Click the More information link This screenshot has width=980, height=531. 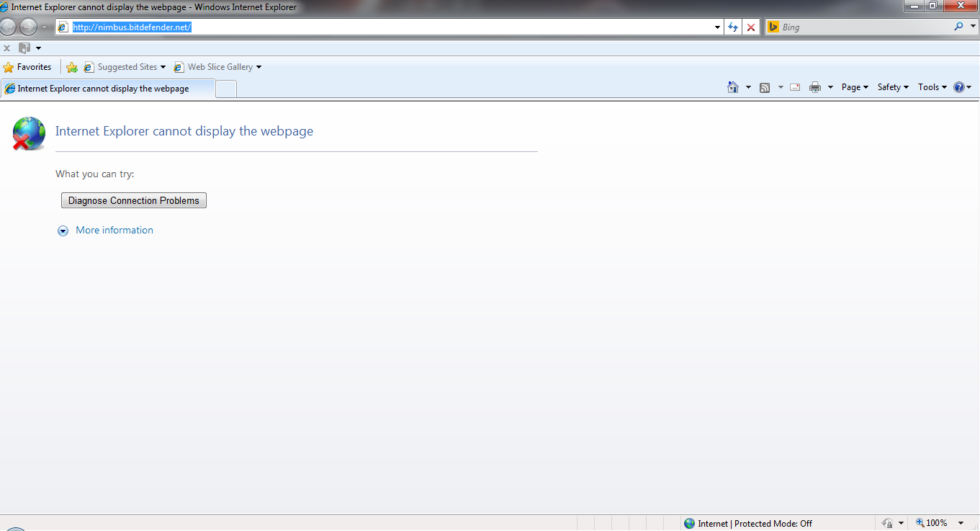pos(114,230)
